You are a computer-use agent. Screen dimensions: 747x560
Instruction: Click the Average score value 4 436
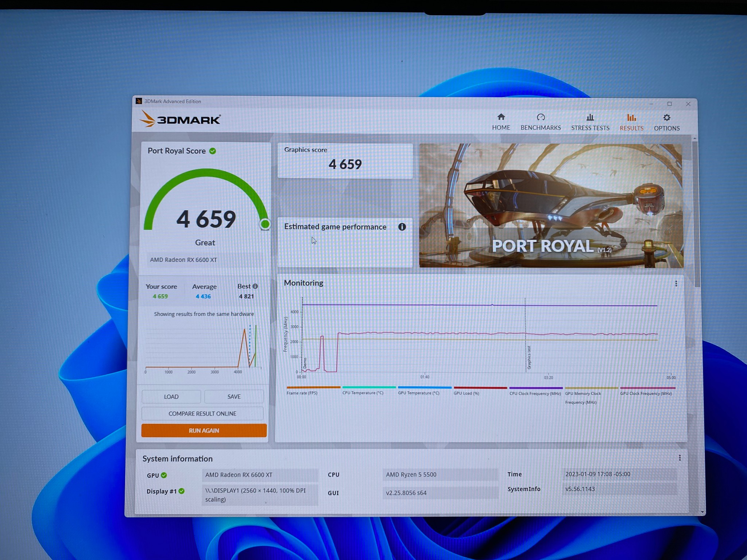[203, 296]
